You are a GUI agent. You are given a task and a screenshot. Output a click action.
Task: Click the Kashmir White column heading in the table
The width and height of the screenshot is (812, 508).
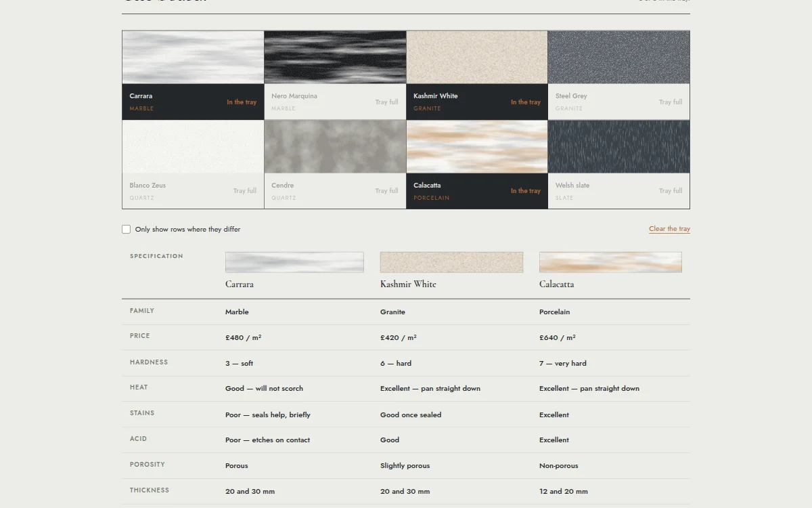click(408, 284)
